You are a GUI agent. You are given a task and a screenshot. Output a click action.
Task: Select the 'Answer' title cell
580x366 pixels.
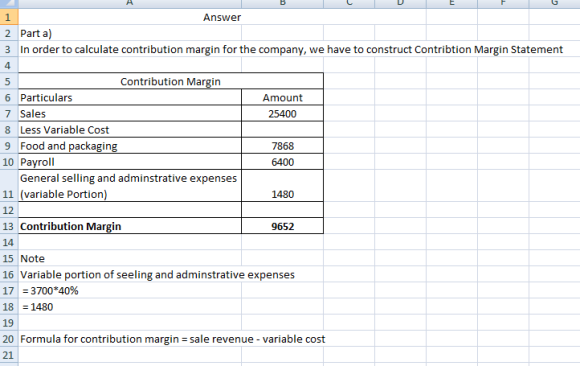pyautogui.click(x=222, y=17)
